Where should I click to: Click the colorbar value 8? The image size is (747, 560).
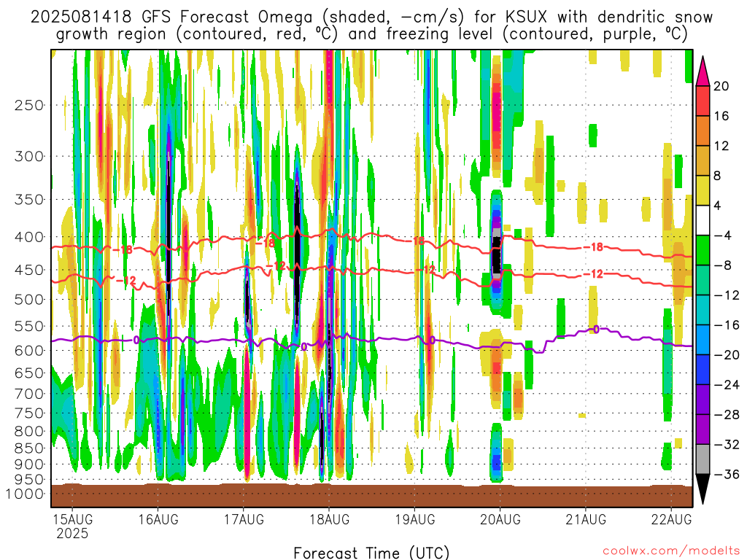(718, 176)
